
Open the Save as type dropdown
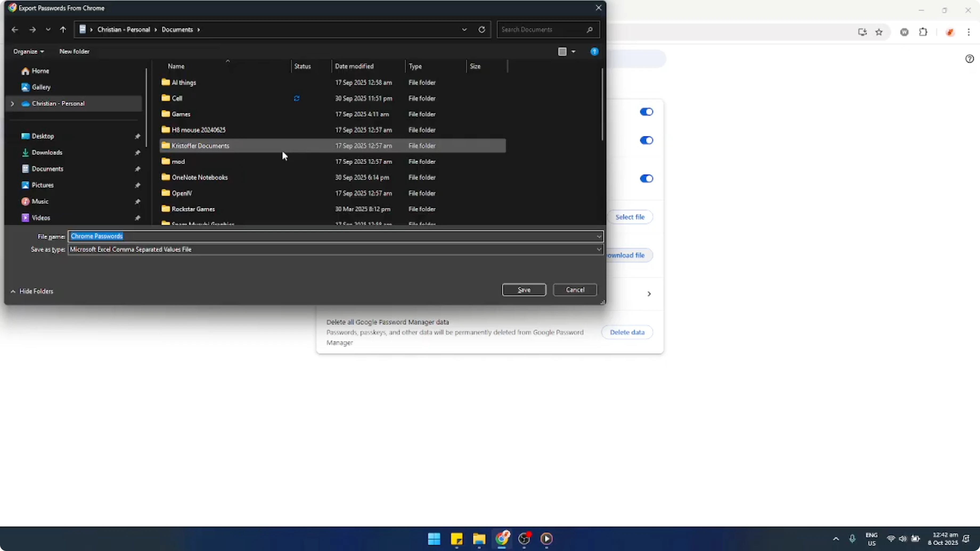click(599, 249)
